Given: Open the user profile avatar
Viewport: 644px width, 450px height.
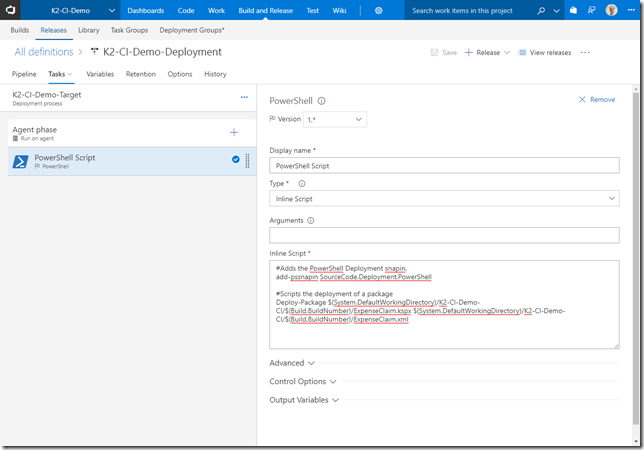Looking at the screenshot, I should (611, 10).
